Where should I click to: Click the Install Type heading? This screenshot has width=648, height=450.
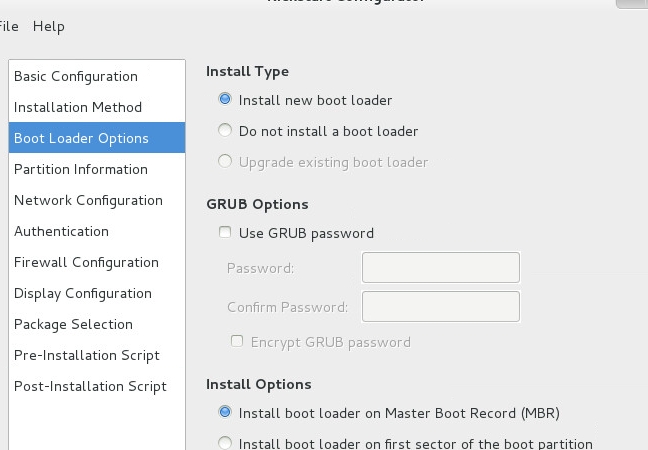click(x=247, y=71)
